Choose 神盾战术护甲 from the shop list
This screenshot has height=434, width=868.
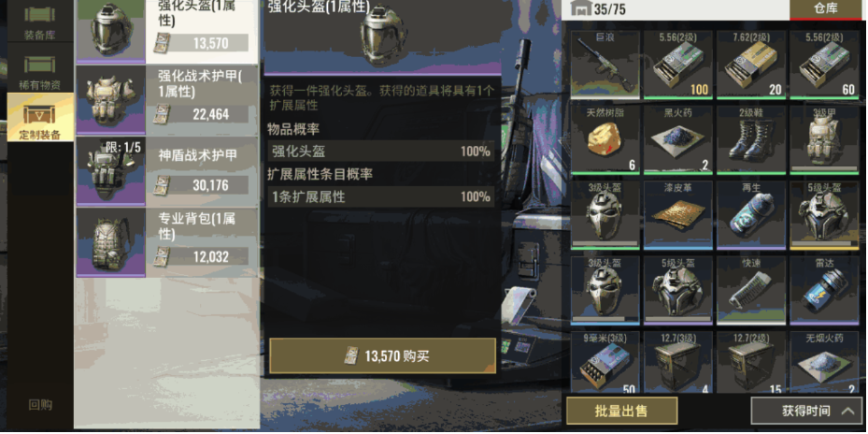[167, 171]
